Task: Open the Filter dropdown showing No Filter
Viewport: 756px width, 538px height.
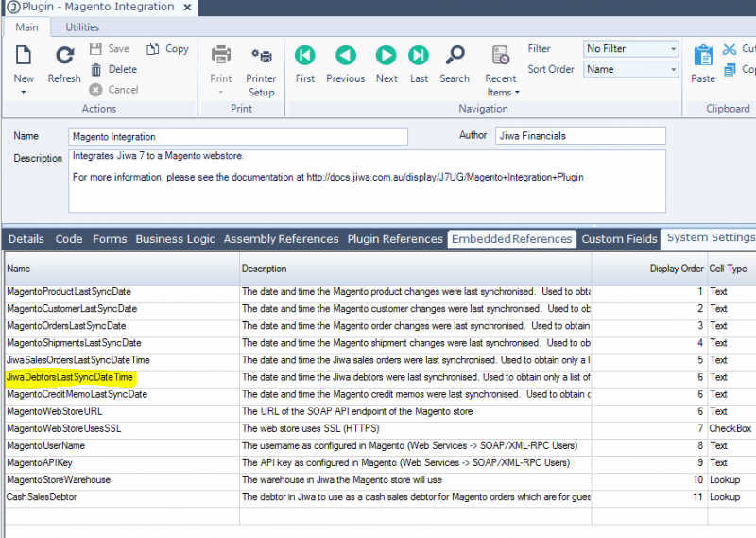Action: 630,49
